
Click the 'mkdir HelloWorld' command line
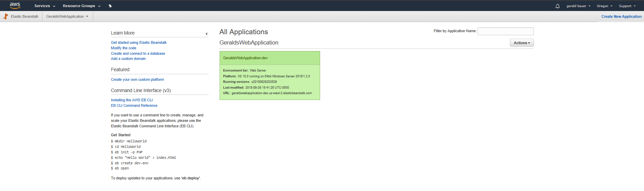(x=129, y=141)
